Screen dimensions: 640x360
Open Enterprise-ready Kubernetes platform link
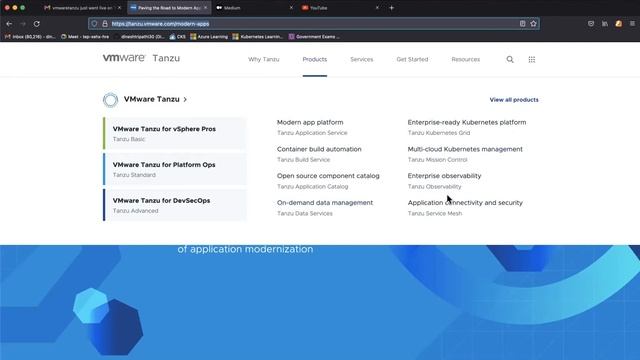[x=467, y=122]
